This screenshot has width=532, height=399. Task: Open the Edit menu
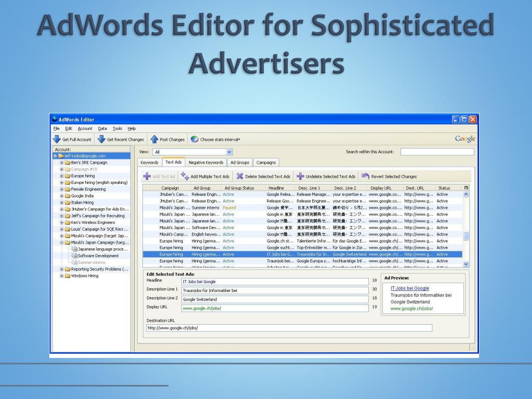(69, 129)
